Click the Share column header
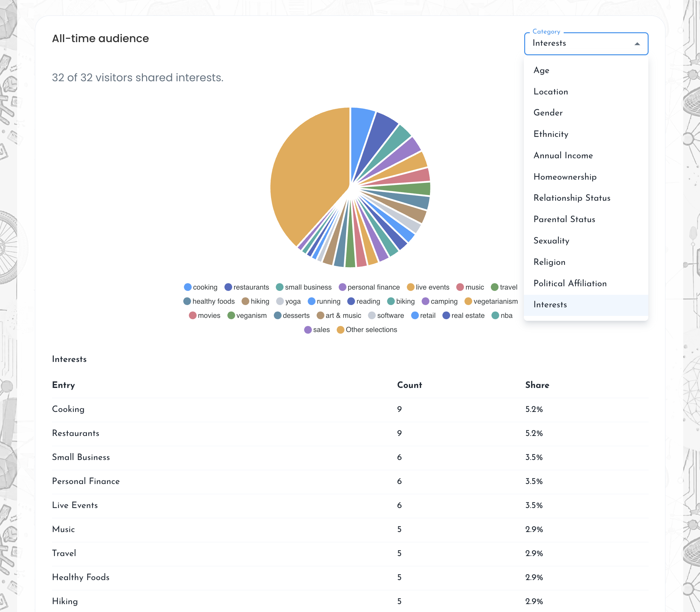The height and width of the screenshot is (612, 700). (x=537, y=385)
